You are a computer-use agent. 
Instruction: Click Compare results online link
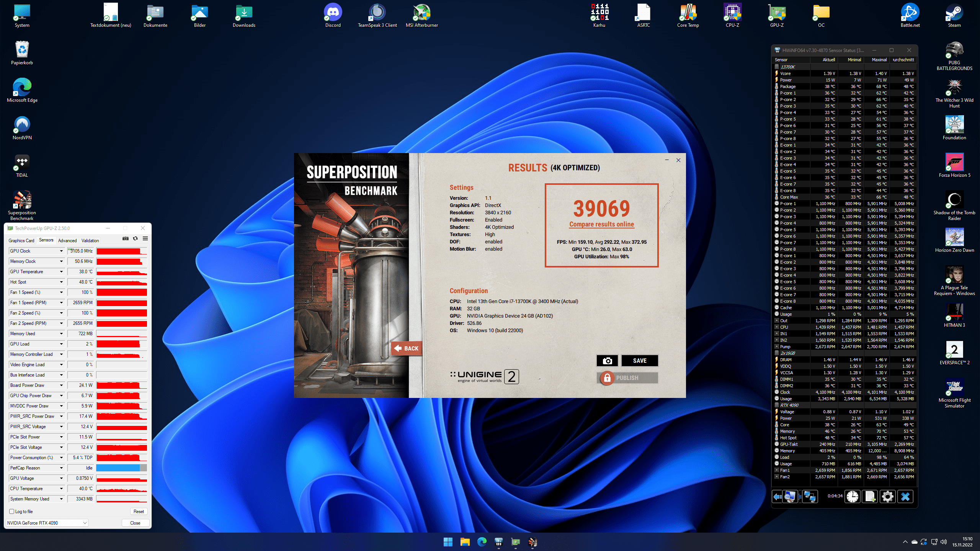601,224
